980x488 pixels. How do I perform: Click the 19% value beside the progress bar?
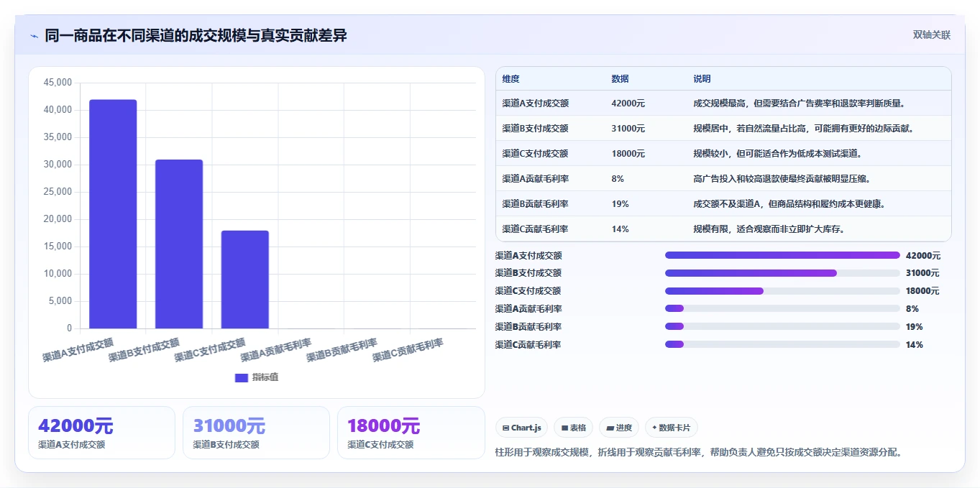915,327
